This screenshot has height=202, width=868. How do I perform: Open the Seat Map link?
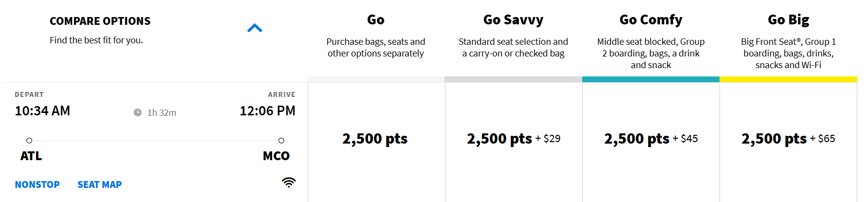[x=99, y=184]
